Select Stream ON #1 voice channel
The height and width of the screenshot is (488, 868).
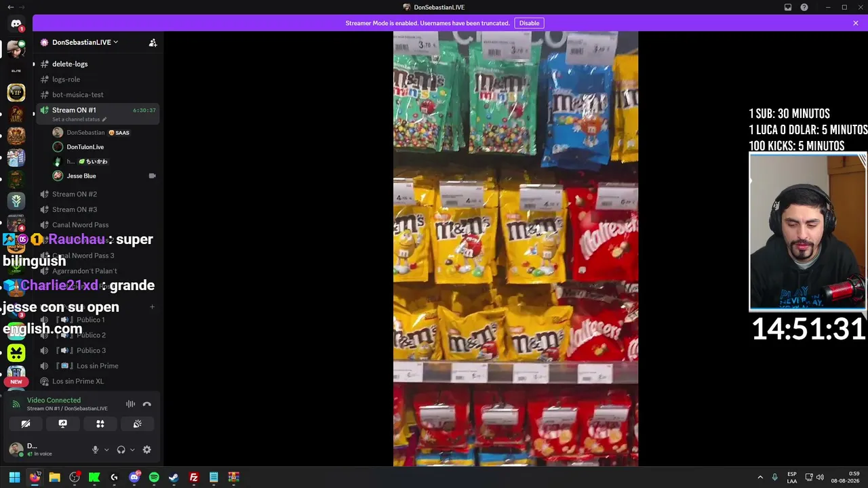[x=96, y=113]
